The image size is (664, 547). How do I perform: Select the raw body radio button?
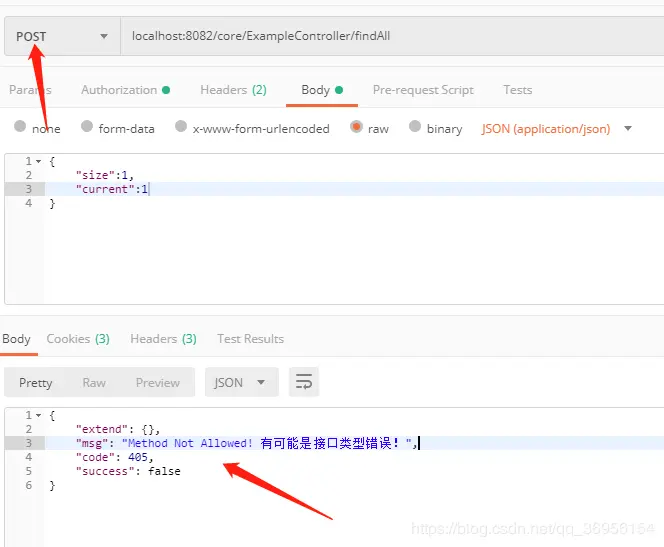(x=356, y=126)
